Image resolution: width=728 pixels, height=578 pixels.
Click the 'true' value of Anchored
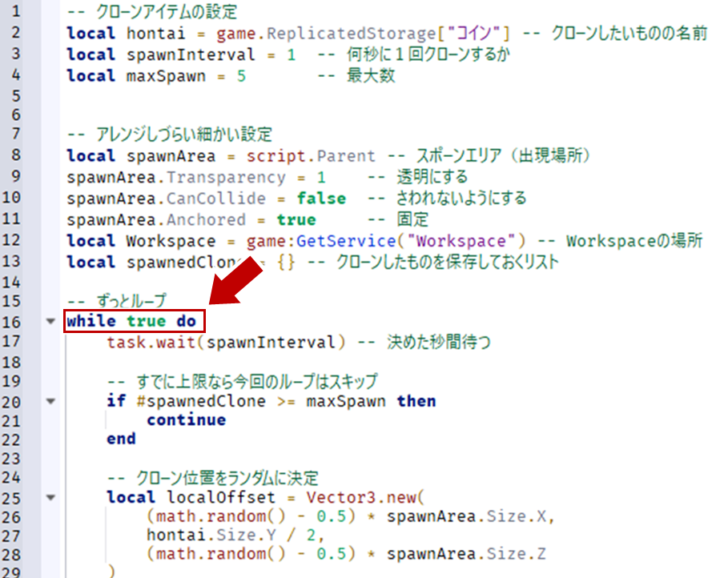click(296, 219)
